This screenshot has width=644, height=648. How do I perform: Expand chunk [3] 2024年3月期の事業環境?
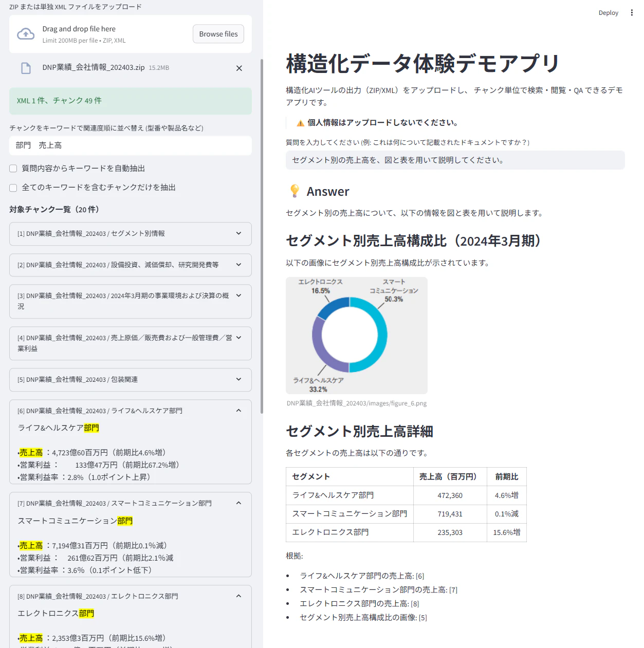pos(131,301)
